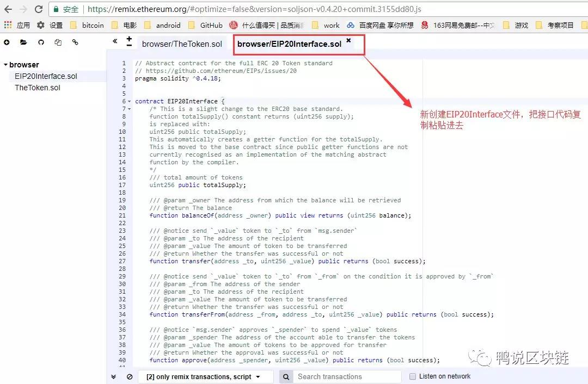
Task: Click the browser back arrow
Action: 8,9
